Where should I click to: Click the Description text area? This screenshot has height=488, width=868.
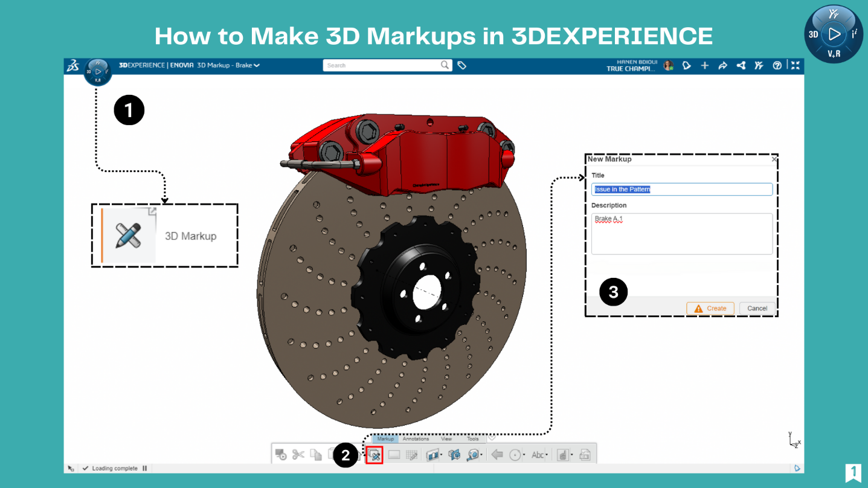coord(682,234)
